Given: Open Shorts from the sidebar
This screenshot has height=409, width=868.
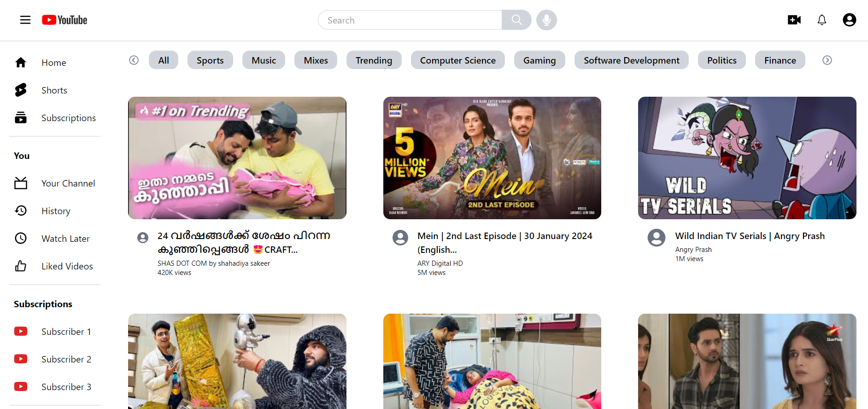Looking at the screenshot, I should 54,90.
